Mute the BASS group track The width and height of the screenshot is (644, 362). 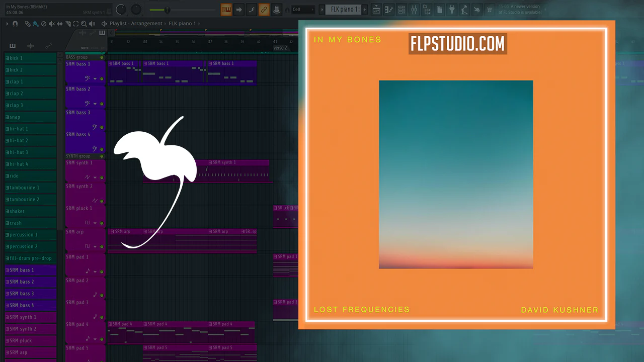point(102,57)
